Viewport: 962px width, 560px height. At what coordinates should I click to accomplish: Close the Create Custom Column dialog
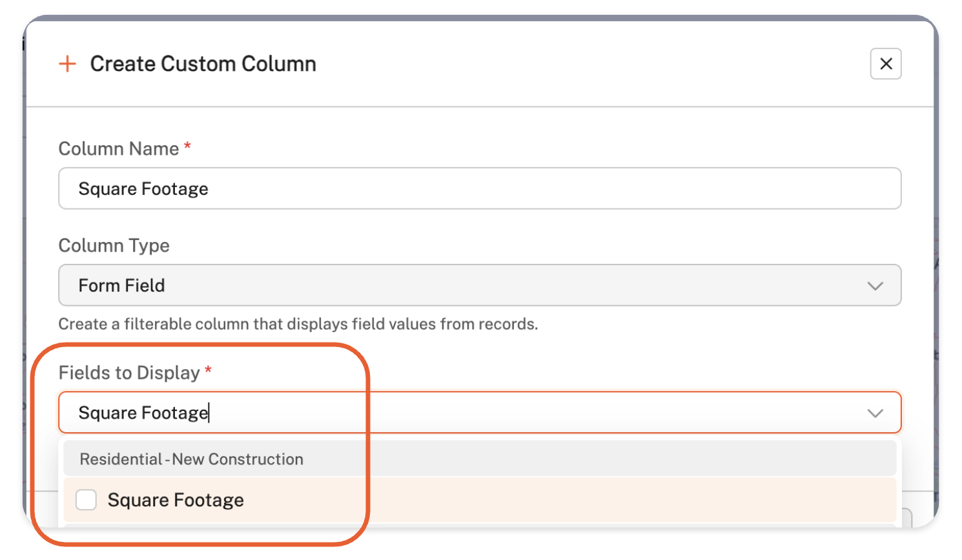(x=885, y=64)
